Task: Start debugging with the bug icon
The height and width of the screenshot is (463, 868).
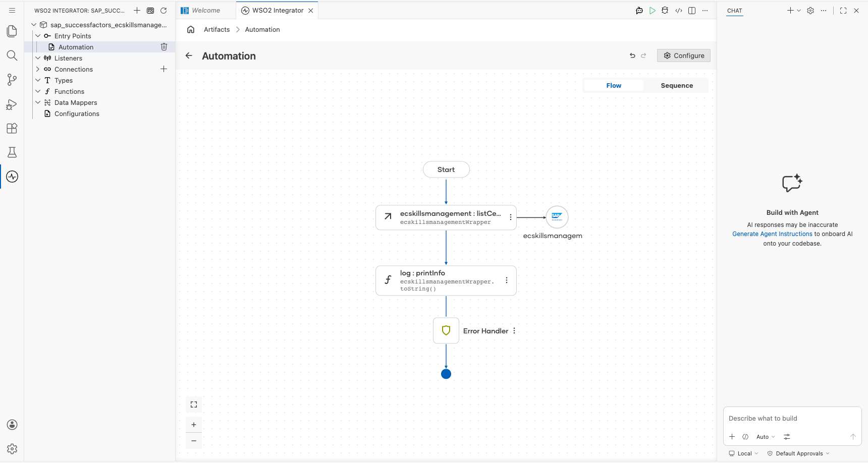Action: pos(665,11)
